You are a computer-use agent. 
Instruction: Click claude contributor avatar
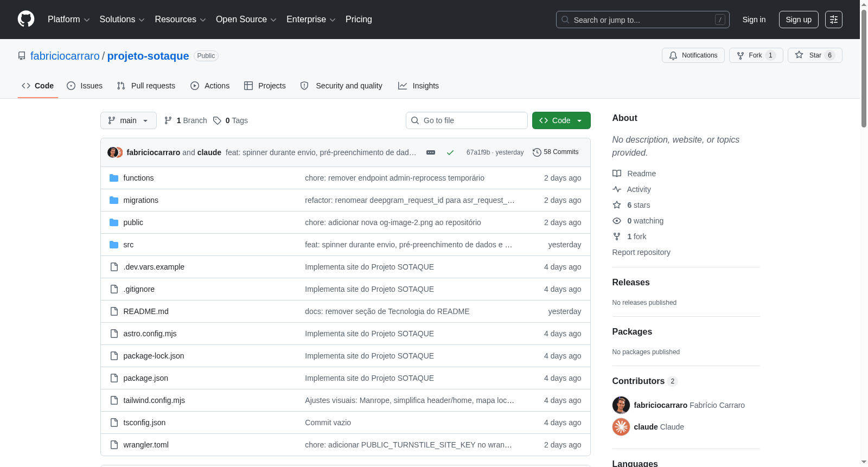click(x=621, y=427)
